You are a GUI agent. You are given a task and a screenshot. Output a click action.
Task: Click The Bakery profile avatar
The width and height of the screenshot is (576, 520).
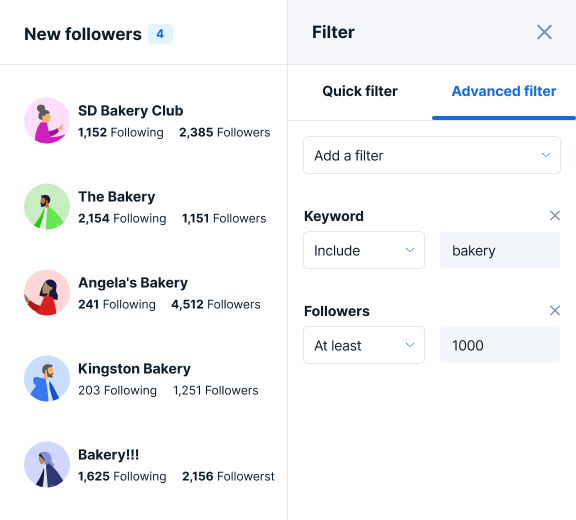(47, 206)
